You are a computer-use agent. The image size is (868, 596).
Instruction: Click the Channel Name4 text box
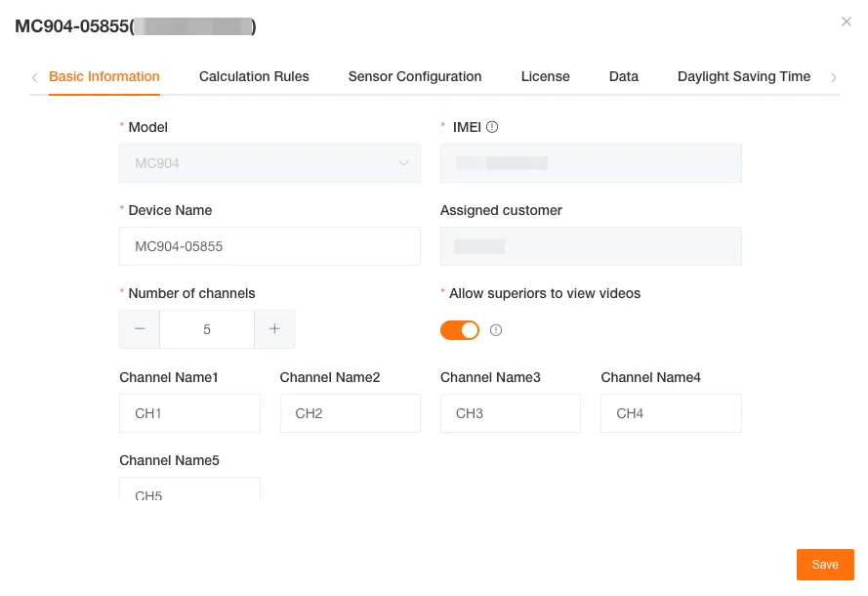click(x=671, y=413)
